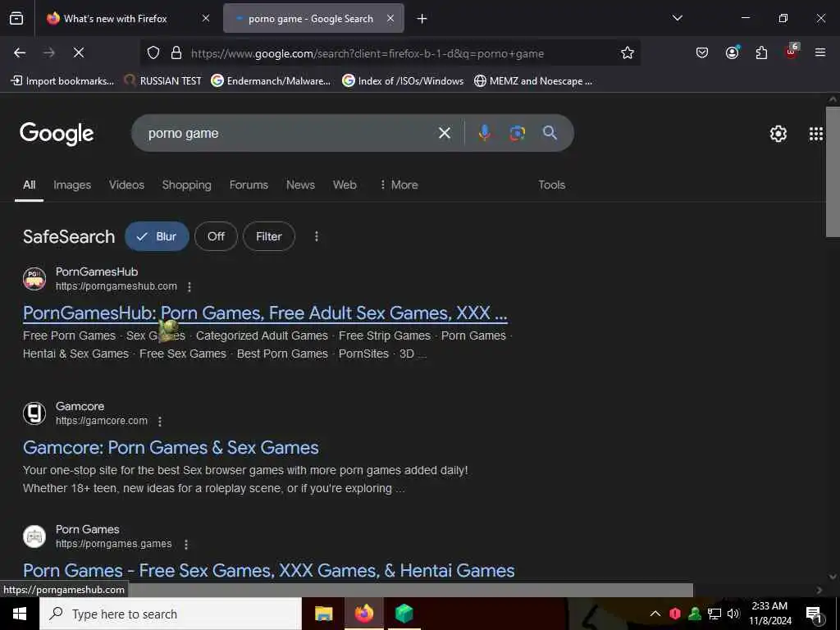Image resolution: width=840 pixels, height=630 pixels.
Task: Bookmark this page with the star
Action: (x=628, y=52)
